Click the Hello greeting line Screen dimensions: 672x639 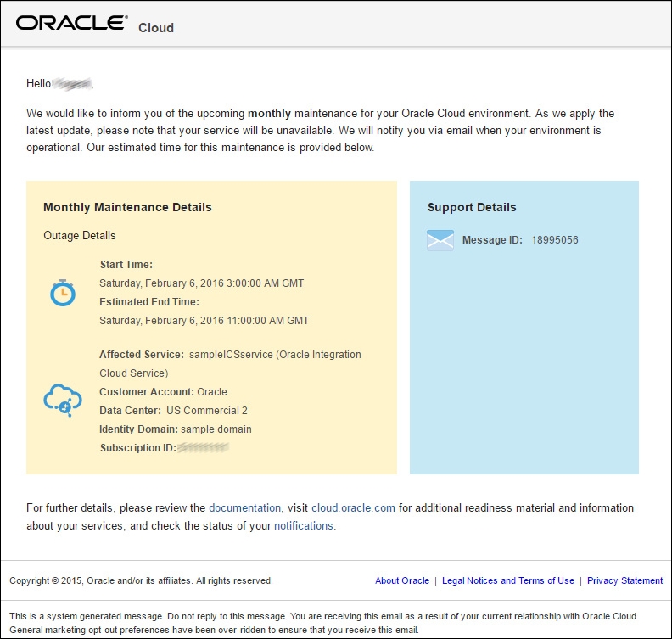pos(59,83)
